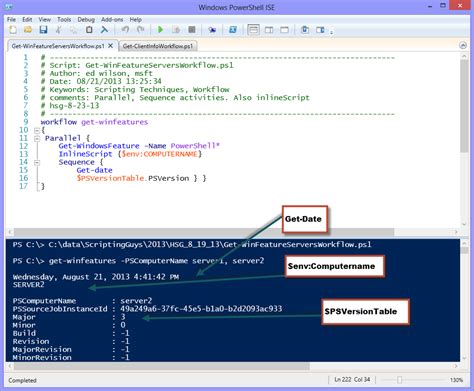
Task: Open the Tools menu
Action: click(x=64, y=19)
